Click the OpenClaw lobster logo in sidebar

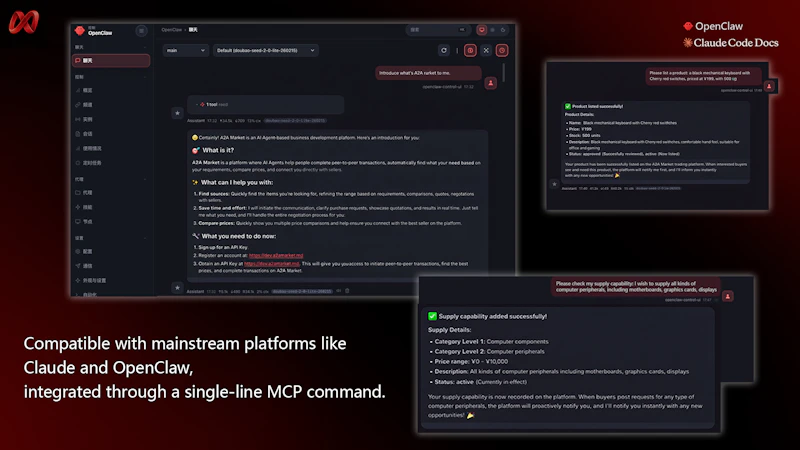80,31
